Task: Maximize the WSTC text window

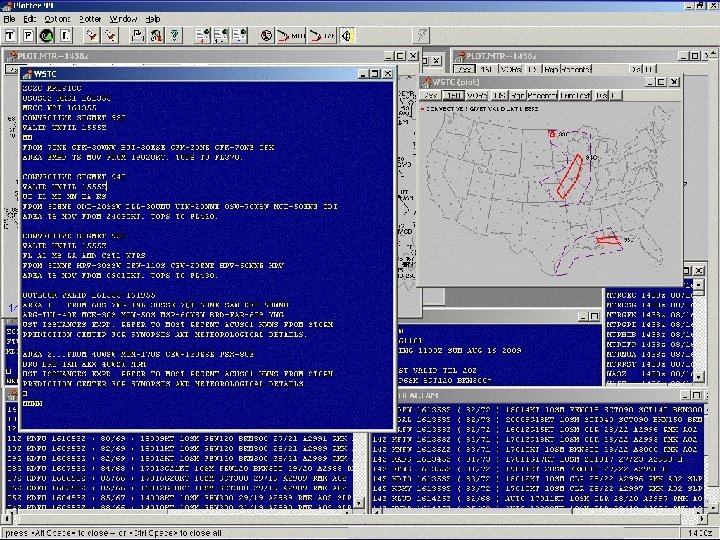Action: tap(375, 73)
